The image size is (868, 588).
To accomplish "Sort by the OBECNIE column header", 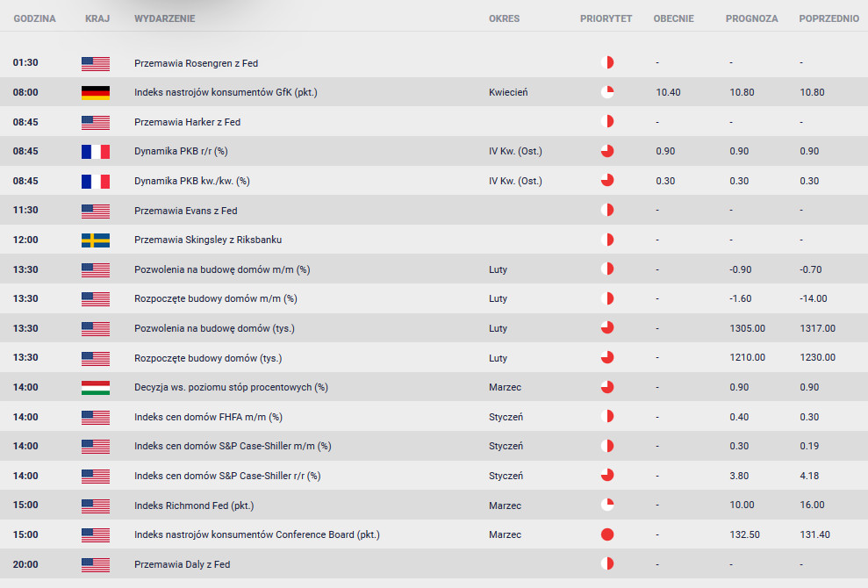I will tap(674, 18).
